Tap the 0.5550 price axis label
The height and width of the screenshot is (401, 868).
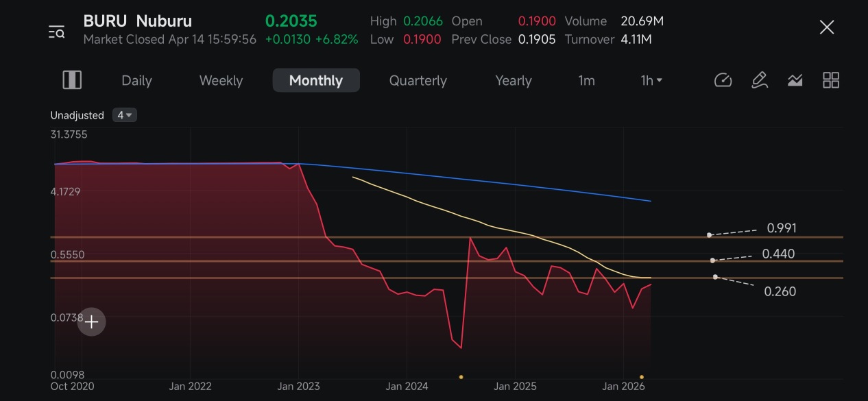(x=67, y=254)
